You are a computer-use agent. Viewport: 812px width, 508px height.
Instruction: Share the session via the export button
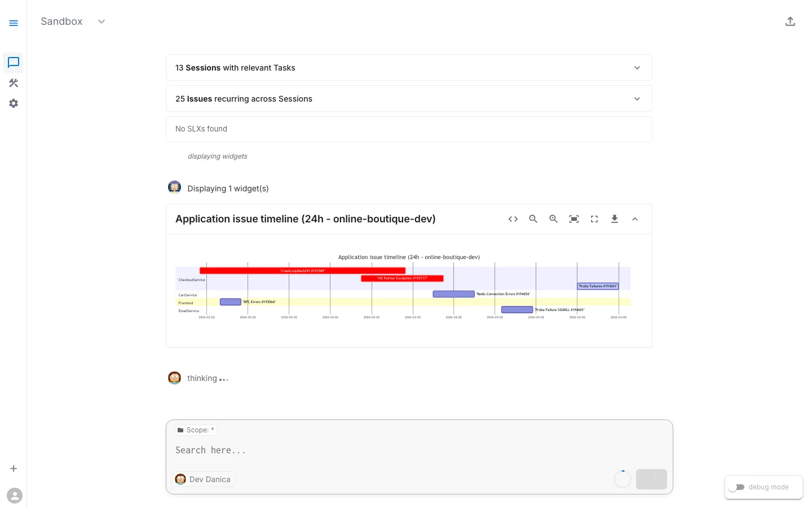[x=790, y=21]
